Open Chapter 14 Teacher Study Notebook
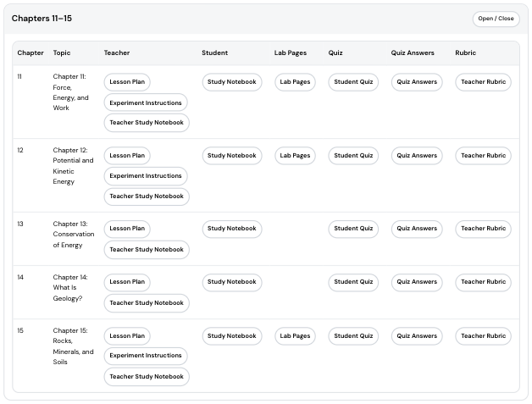The width and height of the screenshot is (532, 404). tap(147, 303)
